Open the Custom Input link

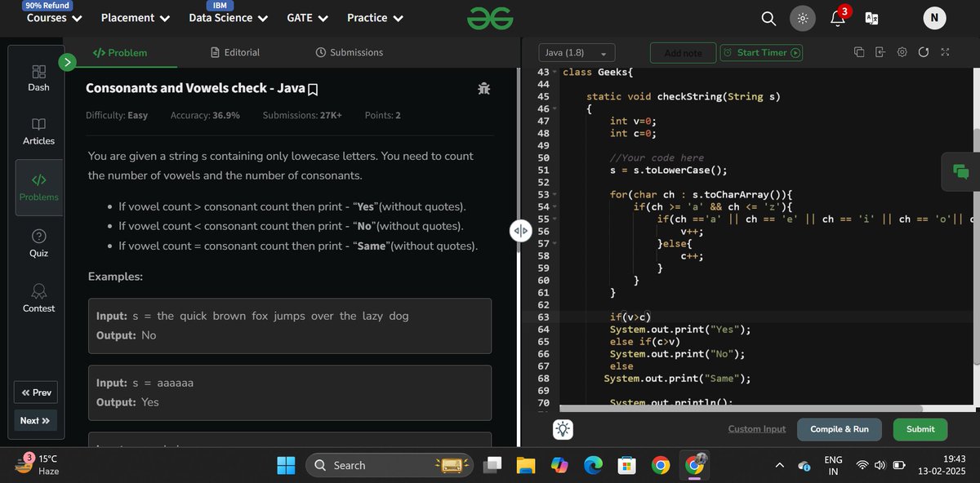(757, 429)
